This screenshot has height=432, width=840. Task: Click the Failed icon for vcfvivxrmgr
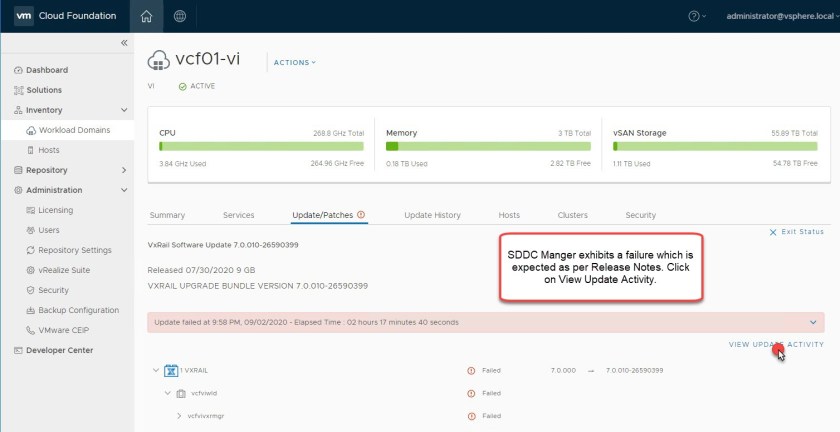471,416
